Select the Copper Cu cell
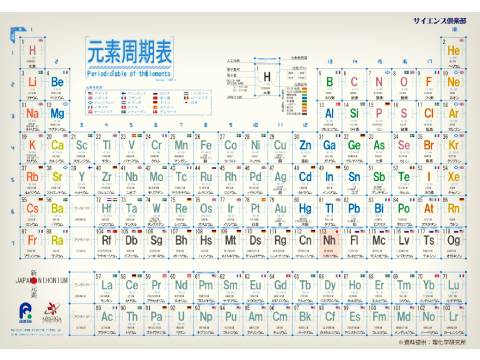This screenshot has height=360, width=480. [280, 148]
